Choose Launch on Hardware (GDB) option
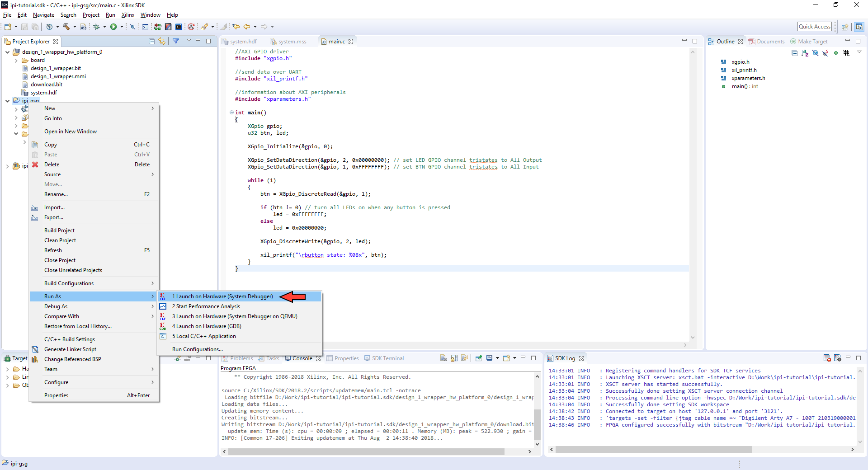 tap(239, 326)
